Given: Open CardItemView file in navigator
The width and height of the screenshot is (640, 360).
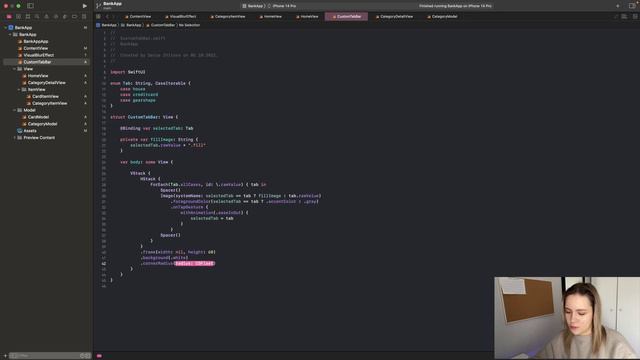Looking at the screenshot, I should click(45, 96).
